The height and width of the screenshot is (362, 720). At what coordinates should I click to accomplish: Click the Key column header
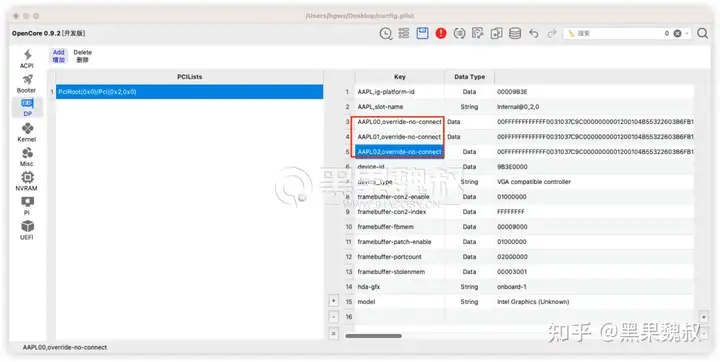[x=399, y=77]
